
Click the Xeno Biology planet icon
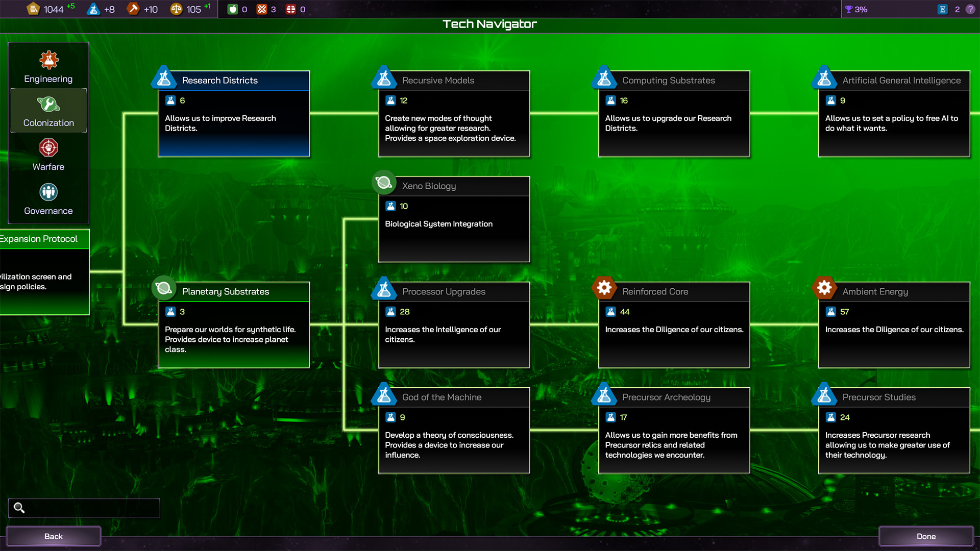pyautogui.click(x=384, y=183)
